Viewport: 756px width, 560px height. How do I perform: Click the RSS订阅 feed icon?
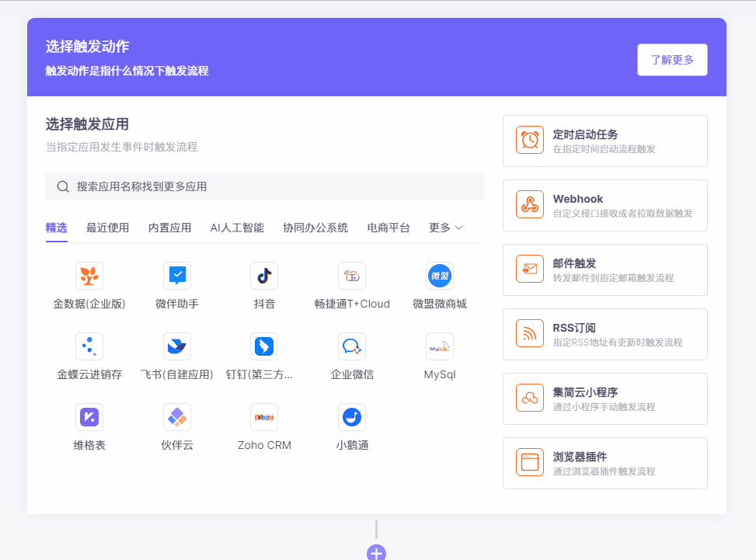[x=530, y=333]
